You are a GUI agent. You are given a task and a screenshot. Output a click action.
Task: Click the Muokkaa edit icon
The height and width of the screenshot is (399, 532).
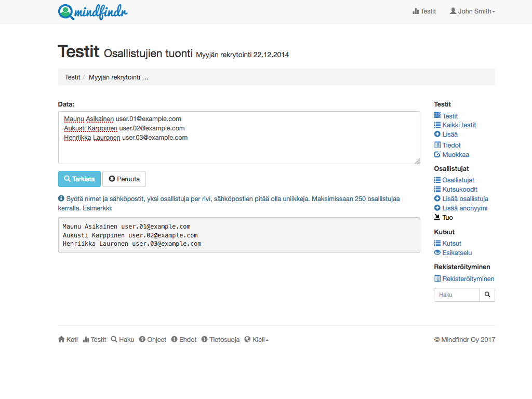click(437, 154)
